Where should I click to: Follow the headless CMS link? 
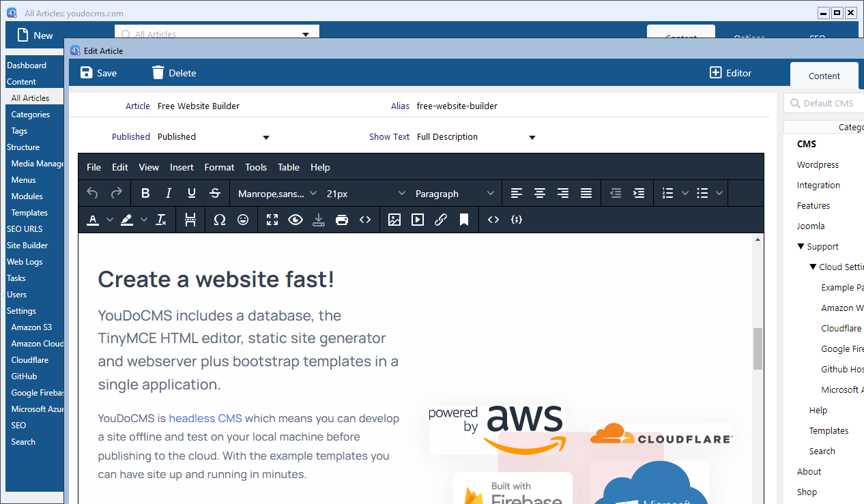[205, 418]
